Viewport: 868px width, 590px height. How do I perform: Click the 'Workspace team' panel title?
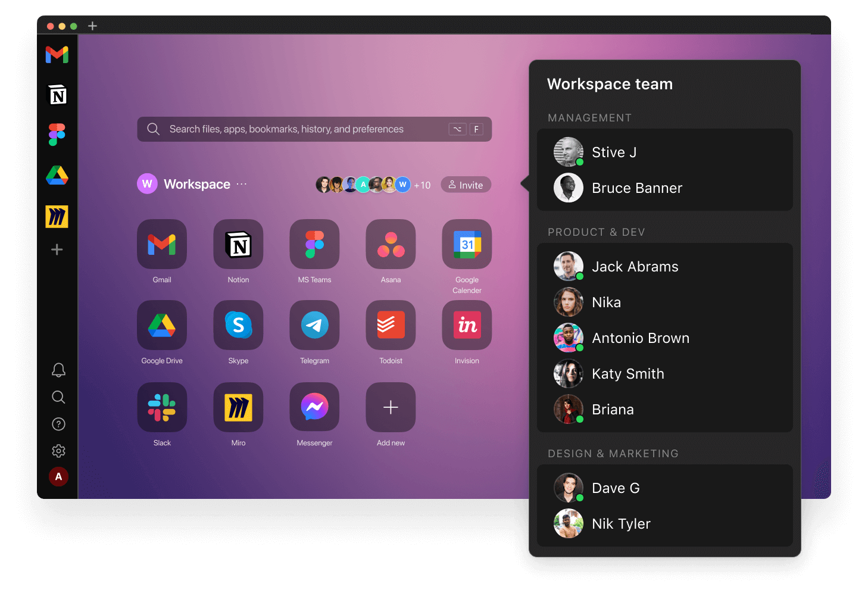pyautogui.click(x=610, y=84)
